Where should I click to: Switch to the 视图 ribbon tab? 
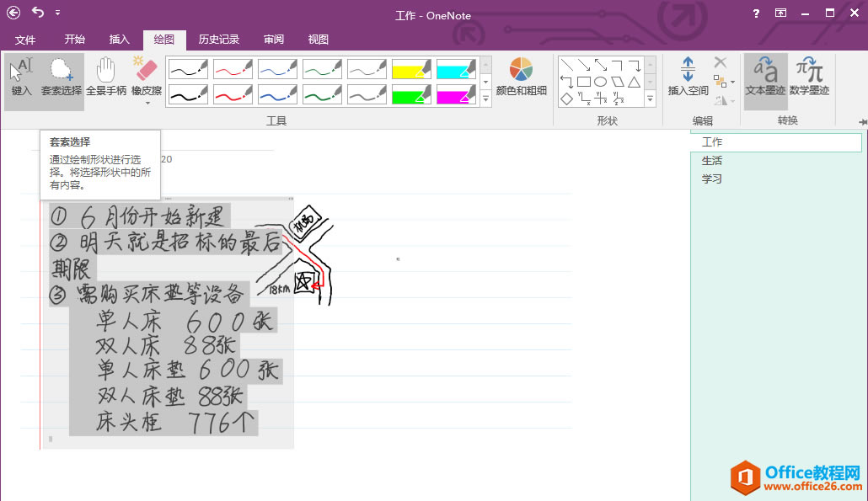pos(319,39)
